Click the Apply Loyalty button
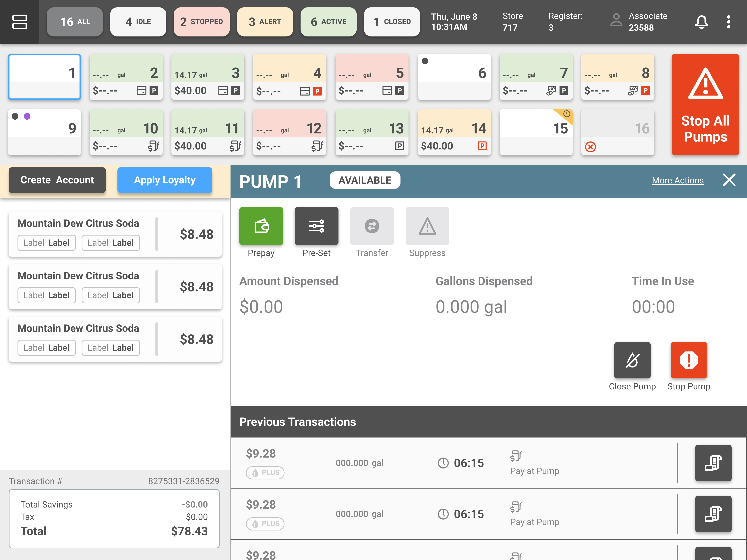Screen dimensions: 747x560 point(165,180)
